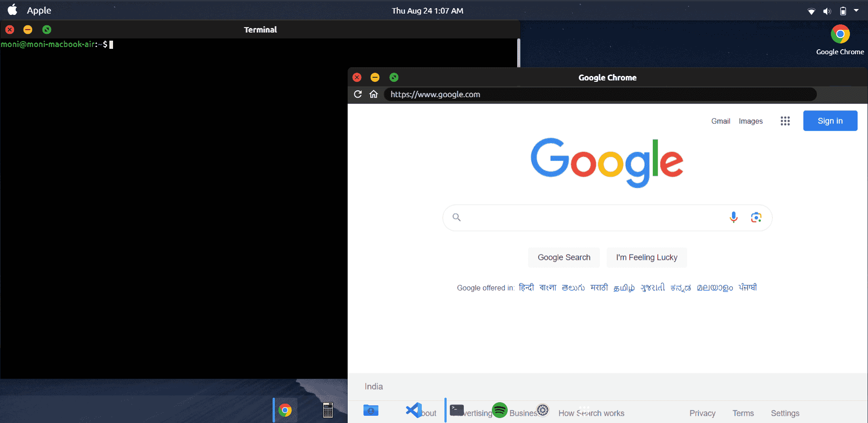Click the India region text
This screenshot has width=868, height=423.
click(374, 386)
